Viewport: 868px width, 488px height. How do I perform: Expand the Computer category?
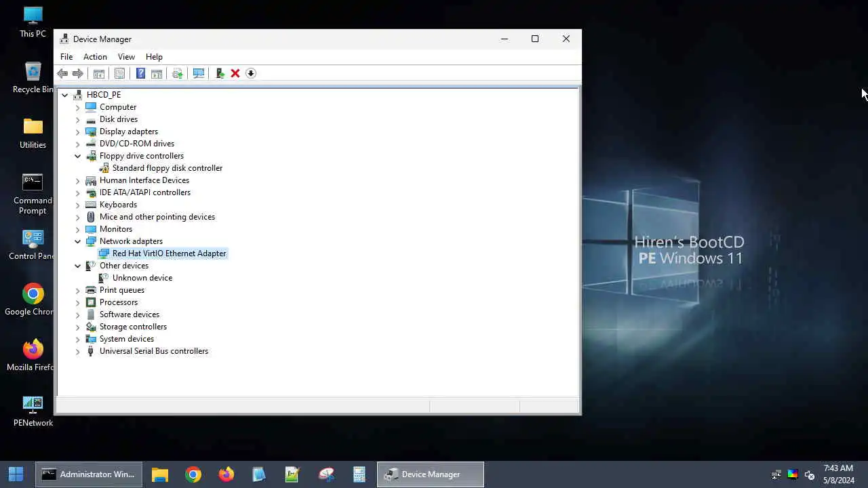point(77,107)
